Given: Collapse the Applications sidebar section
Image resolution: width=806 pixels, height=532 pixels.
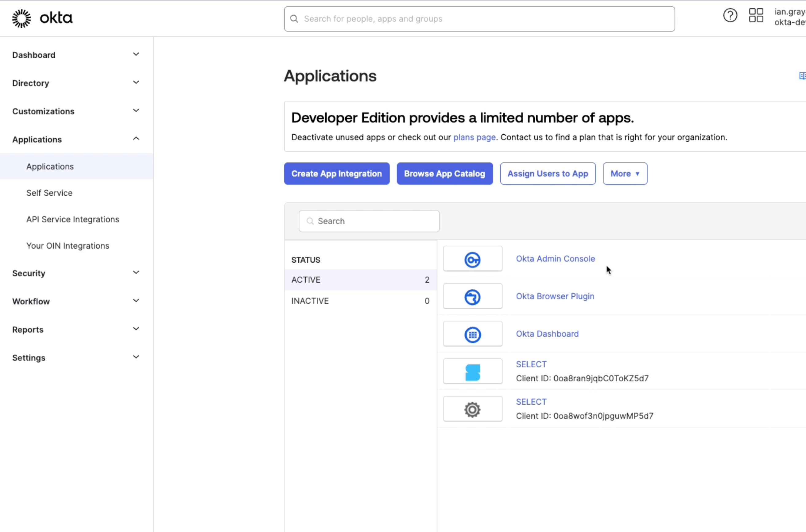Looking at the screenshot, I should pyautogui.click(x=136, y=138).
